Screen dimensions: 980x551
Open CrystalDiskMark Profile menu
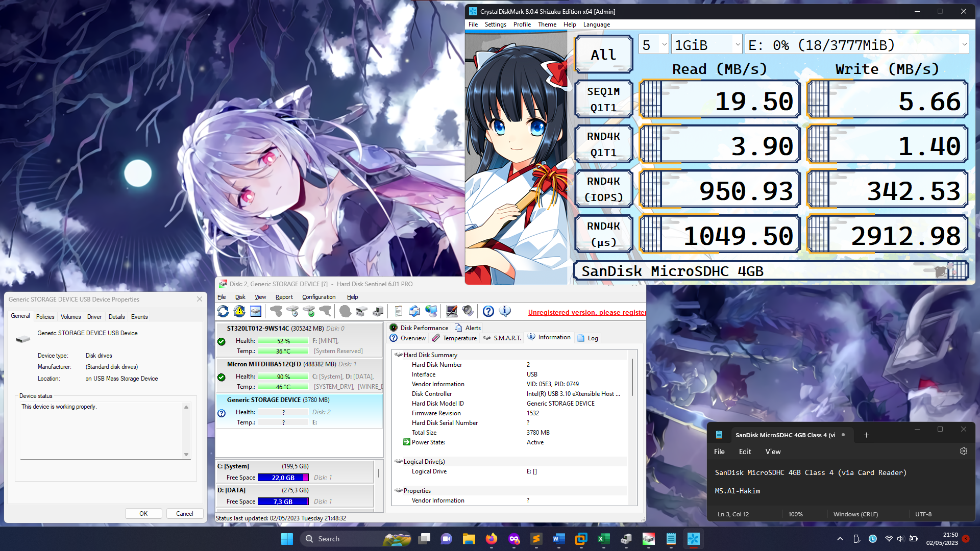(522, 24)
